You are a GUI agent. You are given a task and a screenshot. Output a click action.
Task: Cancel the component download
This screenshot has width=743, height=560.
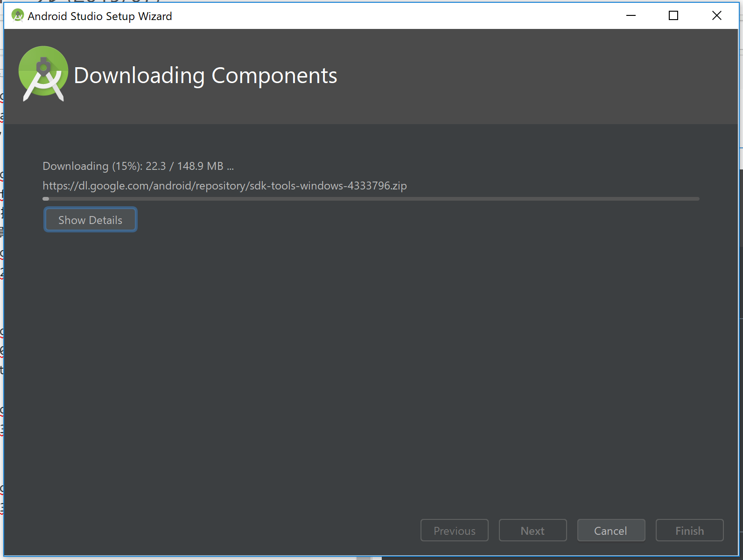611,531
